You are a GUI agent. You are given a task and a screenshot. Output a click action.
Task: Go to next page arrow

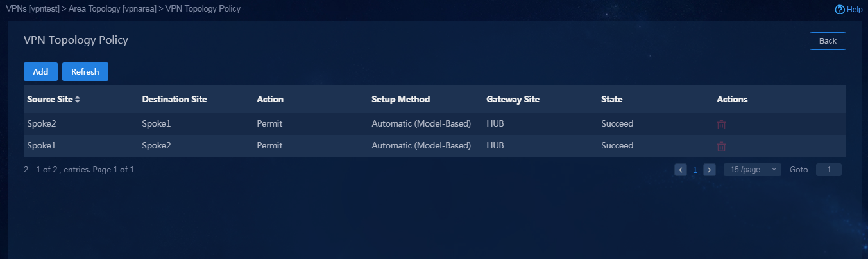[710, 170]
